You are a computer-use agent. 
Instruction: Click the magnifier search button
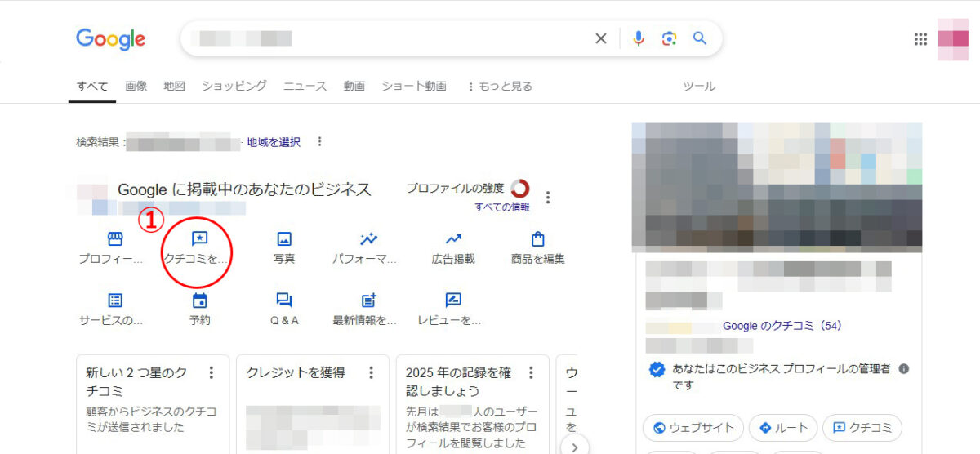click(x=700, y=38)
